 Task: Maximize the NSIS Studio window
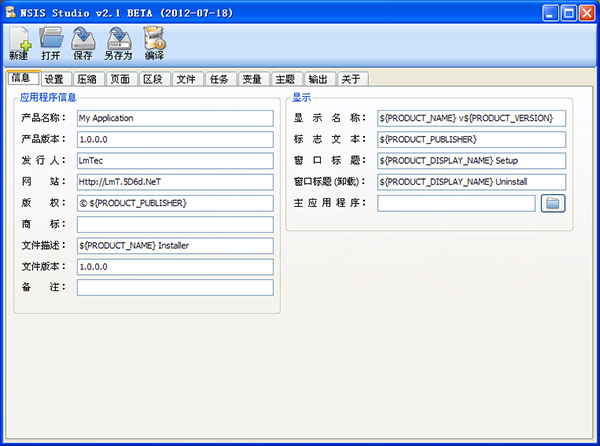coord(569,13)
